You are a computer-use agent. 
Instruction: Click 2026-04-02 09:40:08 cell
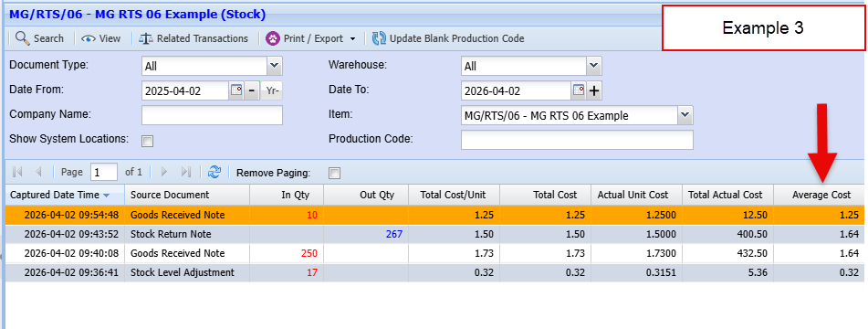tap(66, 253)
